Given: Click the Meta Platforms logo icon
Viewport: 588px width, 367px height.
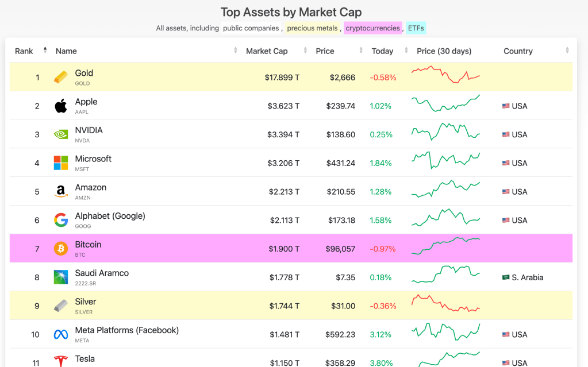Looking at the screenshot, I should [x=61, y=334].
